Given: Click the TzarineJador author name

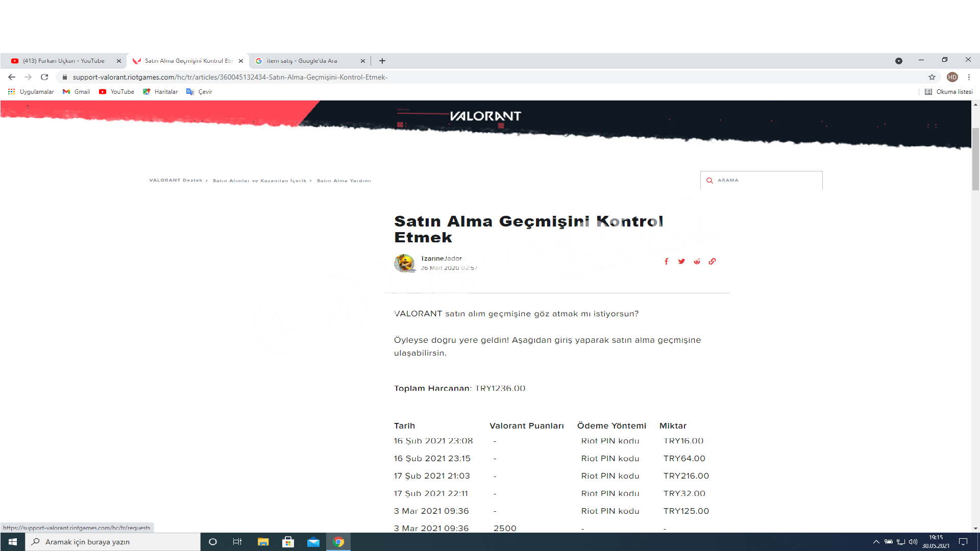Looking at the screenshot, I should 441,259.
